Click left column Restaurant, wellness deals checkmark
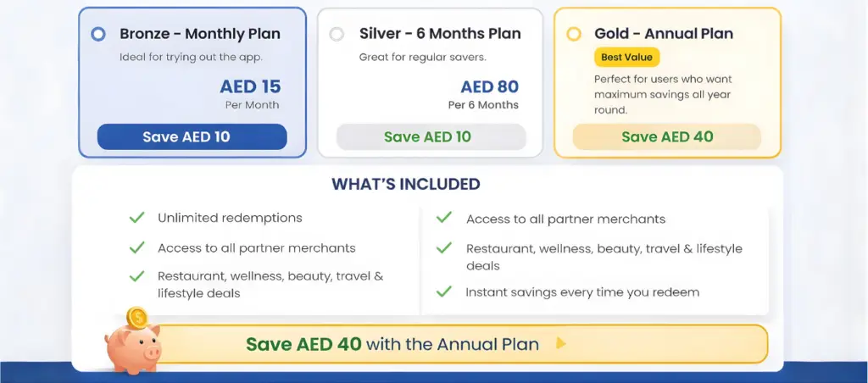Image resolution: width=868 pixels, height=383 pixels. click(136, 276)
